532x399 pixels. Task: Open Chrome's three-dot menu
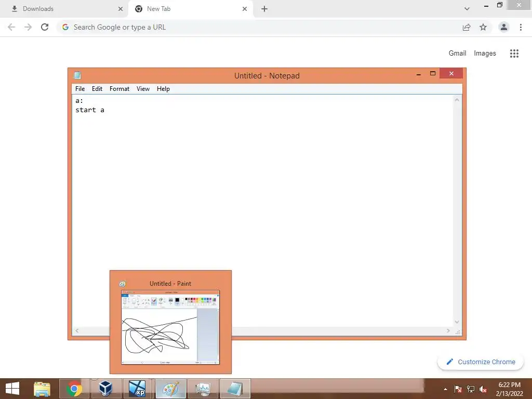click(x=521, y=27)
